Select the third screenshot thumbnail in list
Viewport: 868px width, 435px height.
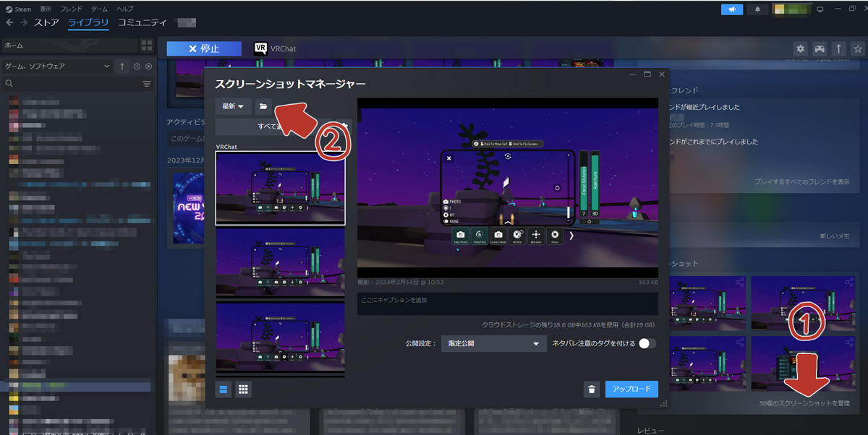pyautogui.click(x=281, y=339)
